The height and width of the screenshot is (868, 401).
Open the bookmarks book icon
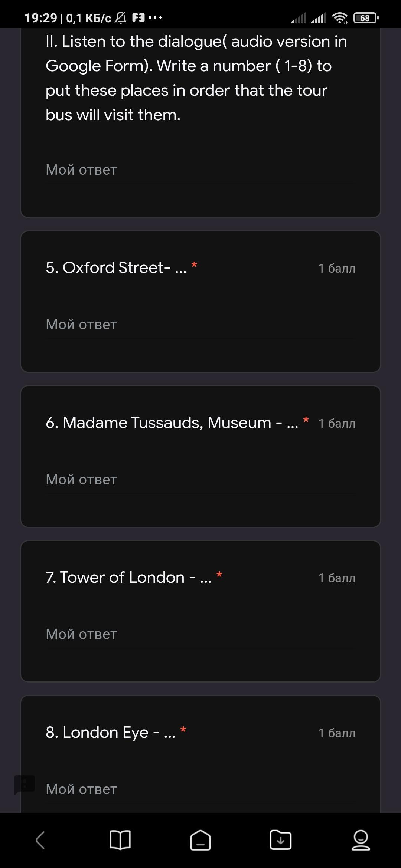click(x=120, y=840)
